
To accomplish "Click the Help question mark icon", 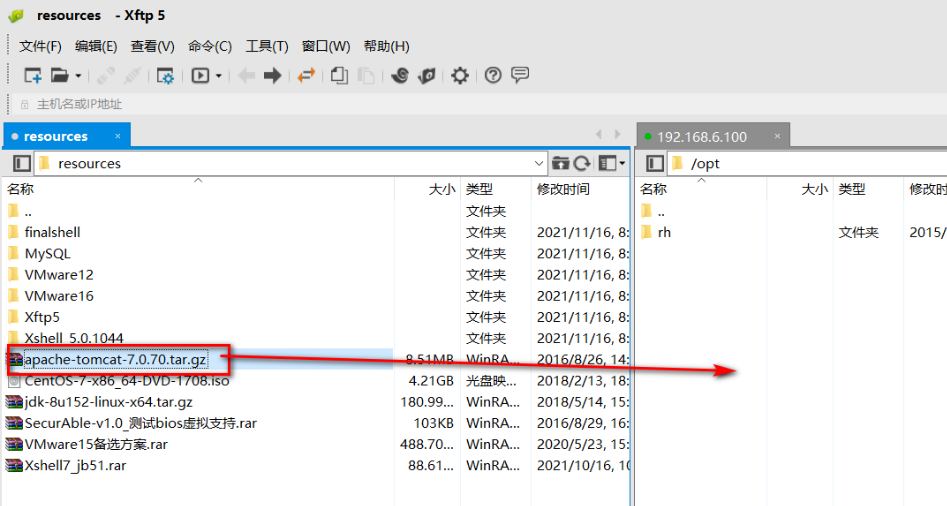I will [x=493, y=75].
